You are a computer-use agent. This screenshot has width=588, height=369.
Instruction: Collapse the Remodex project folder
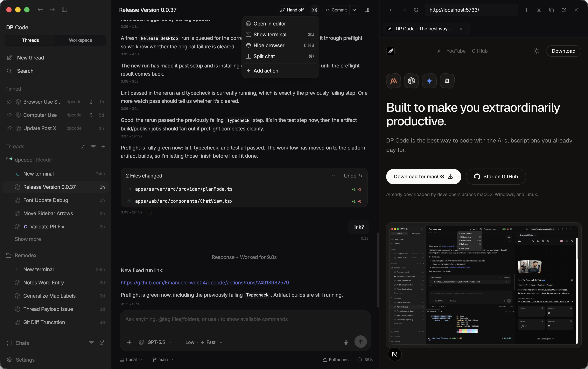(9, 255)
